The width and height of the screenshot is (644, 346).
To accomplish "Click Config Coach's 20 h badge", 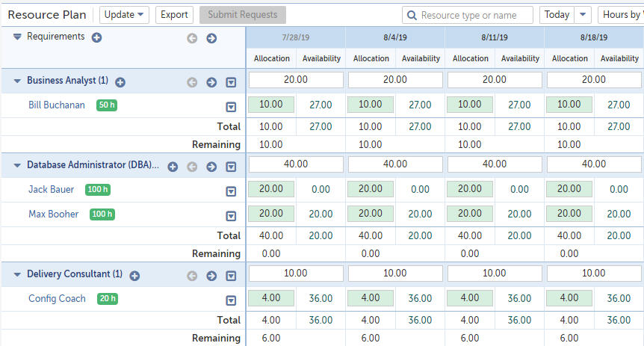I will point(108,299).
